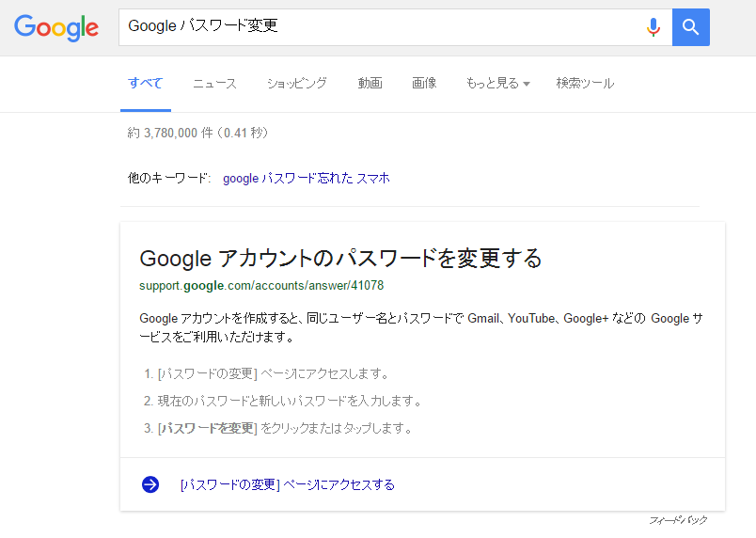
Task: Activate voice search microphone icon
Action: (x=653, y=27)
